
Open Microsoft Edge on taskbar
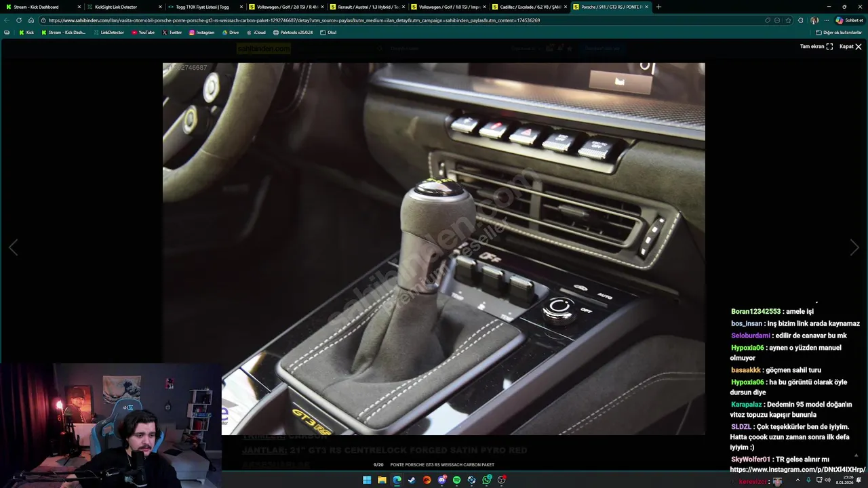pyautogui.click(x=397, y=480)
